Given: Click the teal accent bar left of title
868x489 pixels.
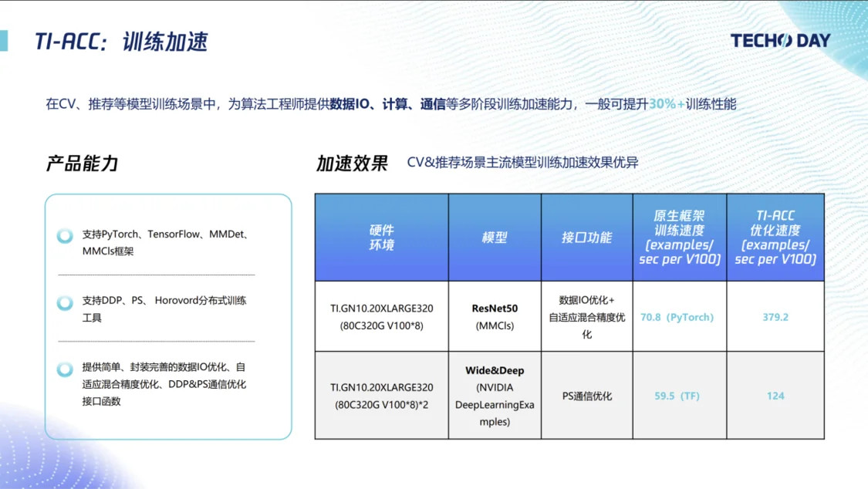Looking at the screenshot, I should point(4,41).
